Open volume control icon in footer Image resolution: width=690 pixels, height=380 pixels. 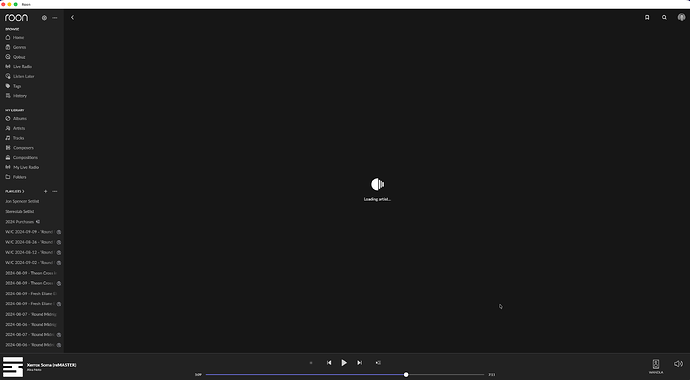click(x=678, y=364)
